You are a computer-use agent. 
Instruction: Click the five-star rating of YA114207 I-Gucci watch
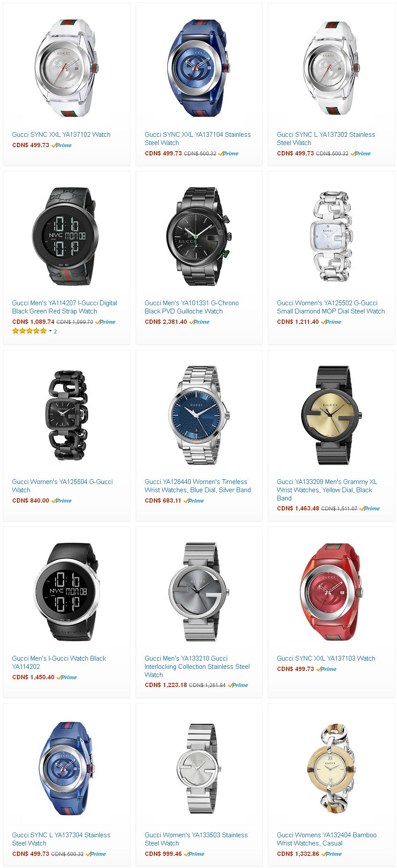29,331
